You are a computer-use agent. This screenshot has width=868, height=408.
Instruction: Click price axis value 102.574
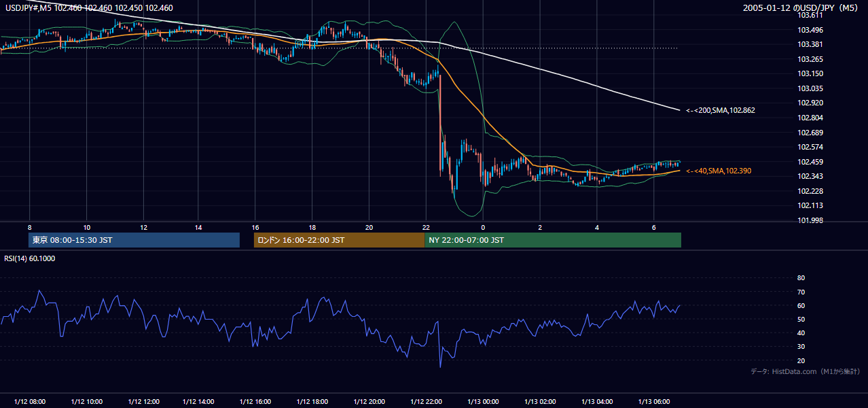(x=810, y=147)
